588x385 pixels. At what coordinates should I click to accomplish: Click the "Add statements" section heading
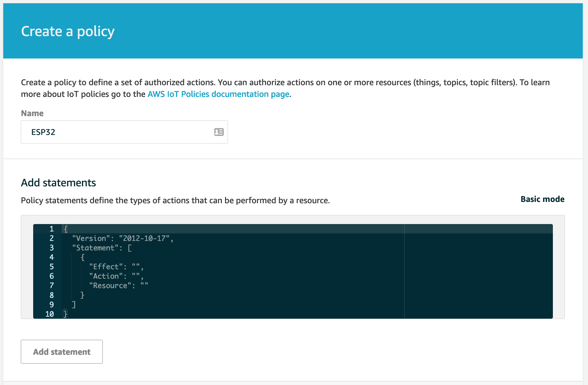(59, 183)
